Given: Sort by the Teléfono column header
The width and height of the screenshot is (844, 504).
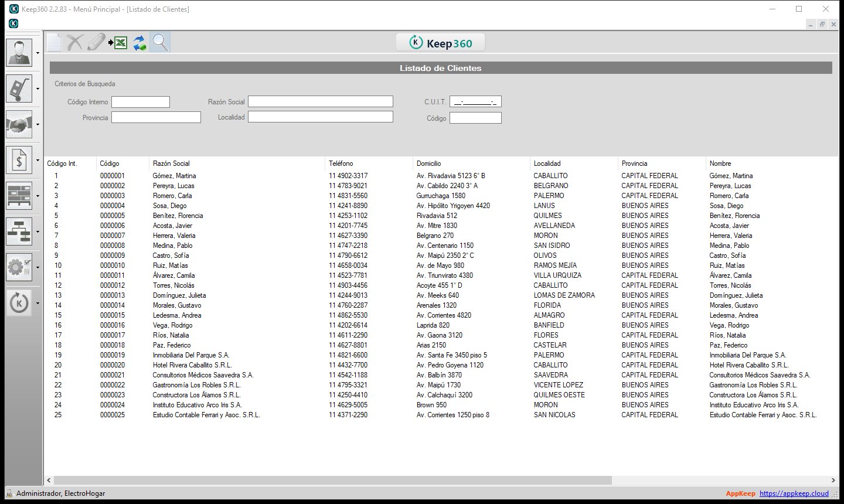Looking at the screenshot, I should click(x=369, y=164).
